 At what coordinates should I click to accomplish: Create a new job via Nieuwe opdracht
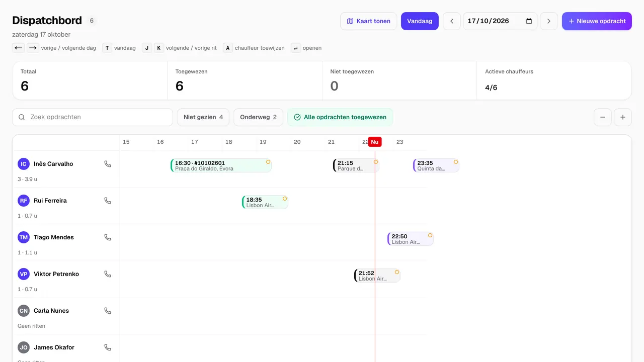[597, 21]
